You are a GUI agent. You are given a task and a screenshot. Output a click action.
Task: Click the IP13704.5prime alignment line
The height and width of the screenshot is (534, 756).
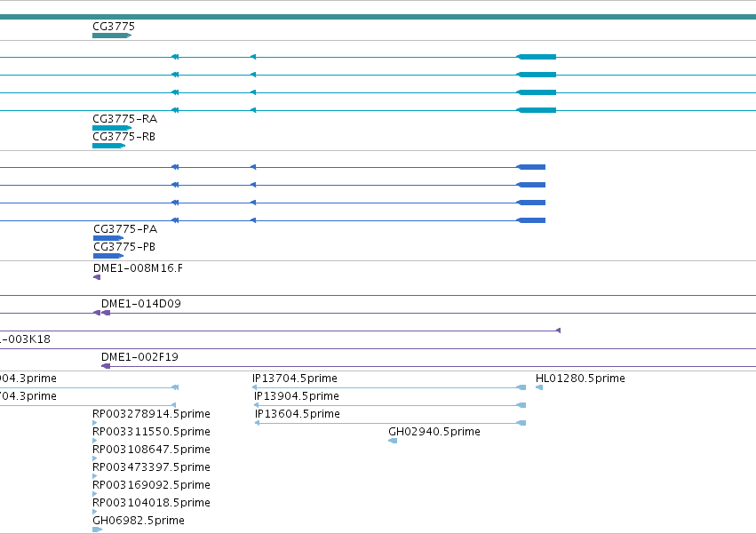tap(389, 387)
